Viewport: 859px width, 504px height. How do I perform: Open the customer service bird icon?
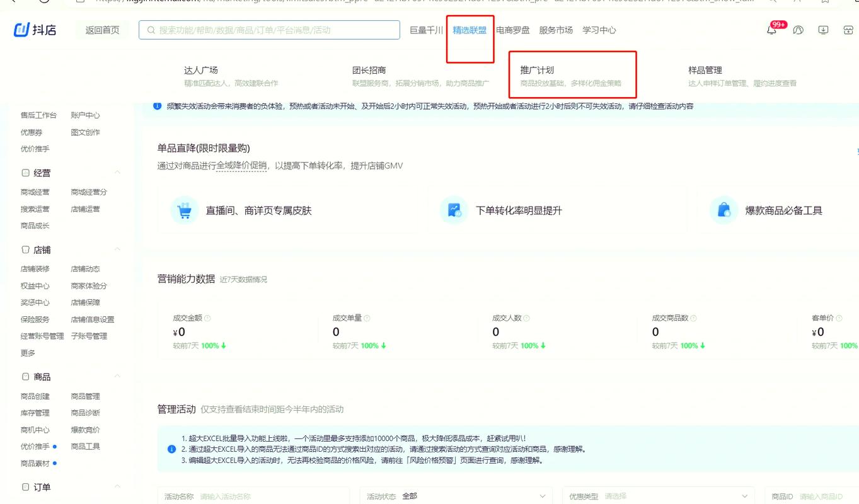click(x=798, y=30)
